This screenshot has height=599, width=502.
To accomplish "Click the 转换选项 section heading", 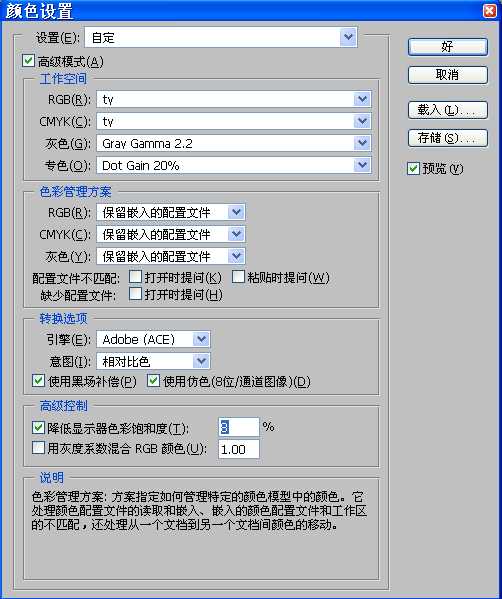I will pos(63,318).
